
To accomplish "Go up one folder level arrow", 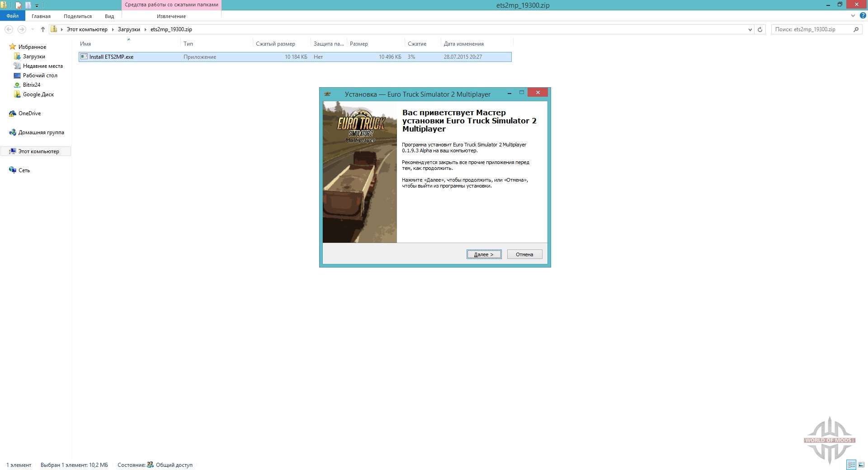I will point(42,29).
